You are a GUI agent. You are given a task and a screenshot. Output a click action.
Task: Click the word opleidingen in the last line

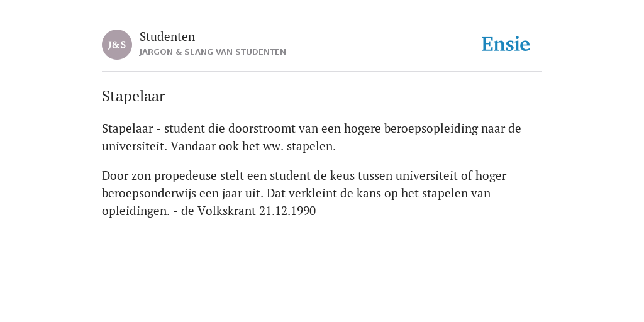(136, 211)
